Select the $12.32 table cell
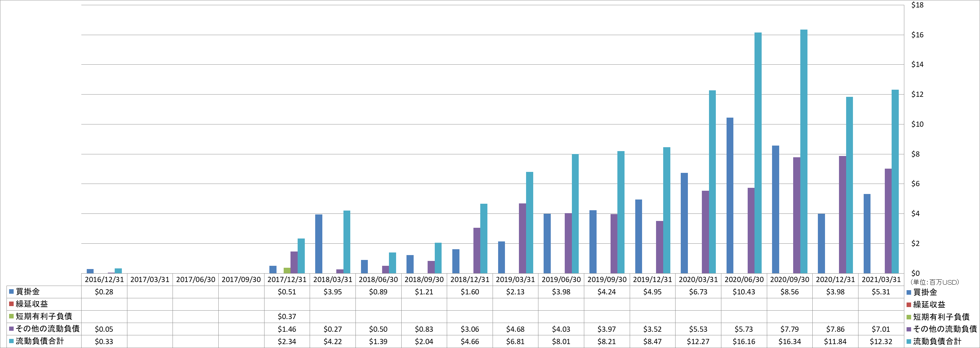The image size is (980, 348). (881, 342)
